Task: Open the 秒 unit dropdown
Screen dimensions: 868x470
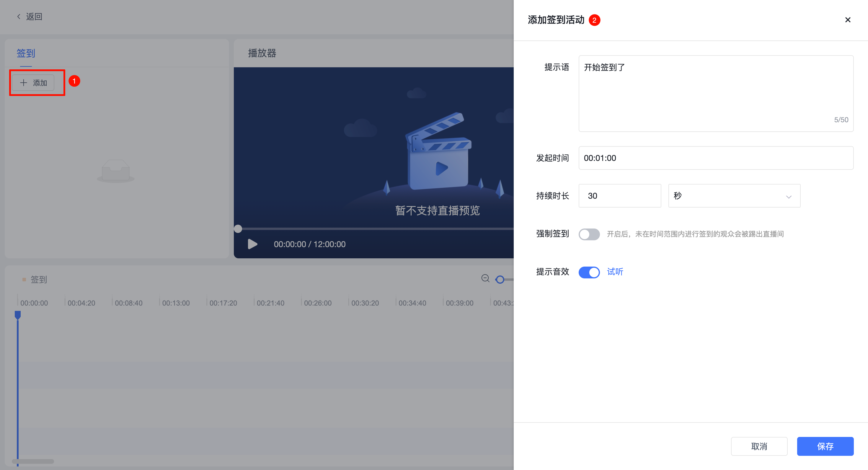Action: tap(734, 195)
